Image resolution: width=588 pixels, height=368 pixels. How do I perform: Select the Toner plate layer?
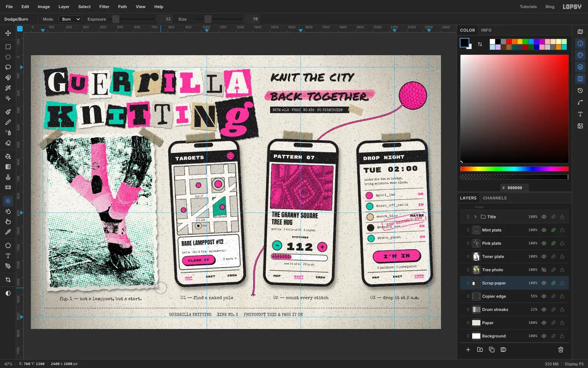[514, 256]
